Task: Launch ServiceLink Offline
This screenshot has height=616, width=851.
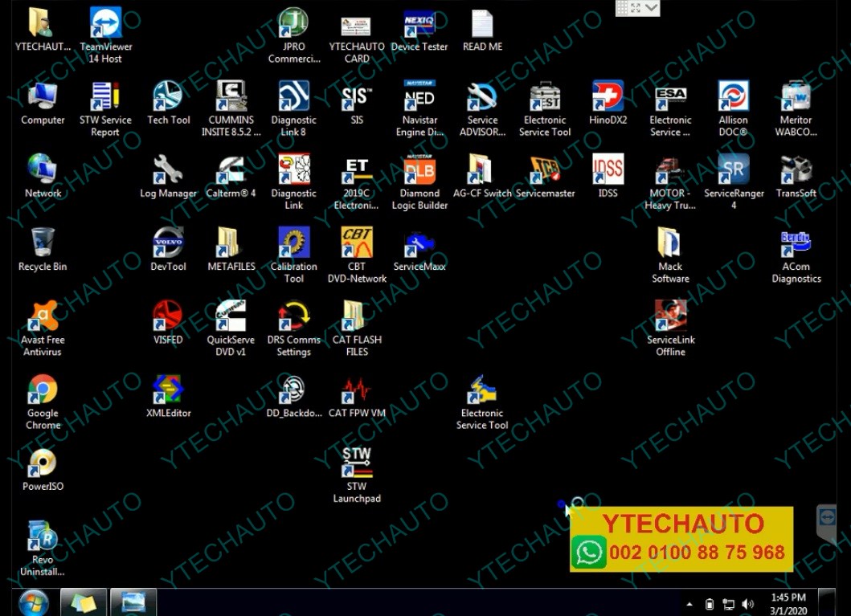Action: point(671,328)
